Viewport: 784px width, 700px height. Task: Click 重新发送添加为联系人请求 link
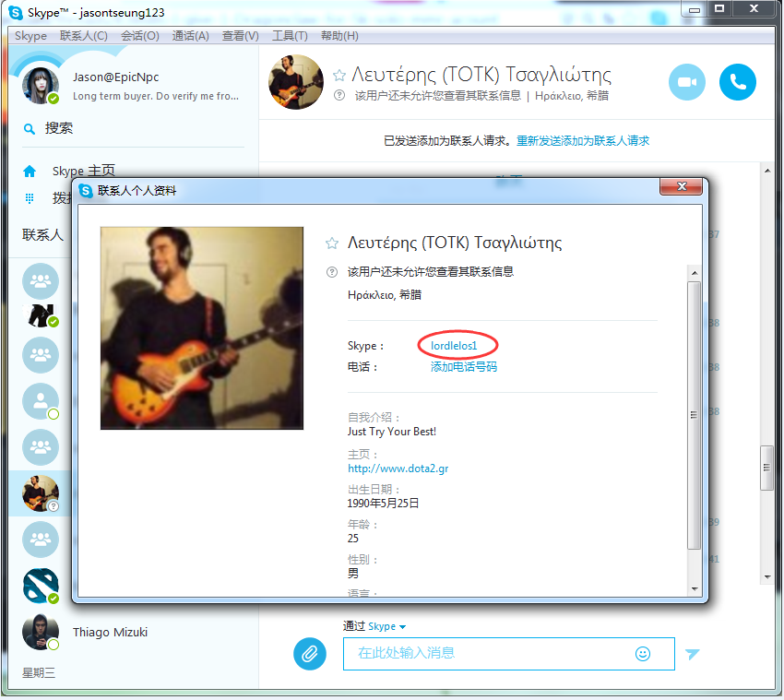coord(583,141)
